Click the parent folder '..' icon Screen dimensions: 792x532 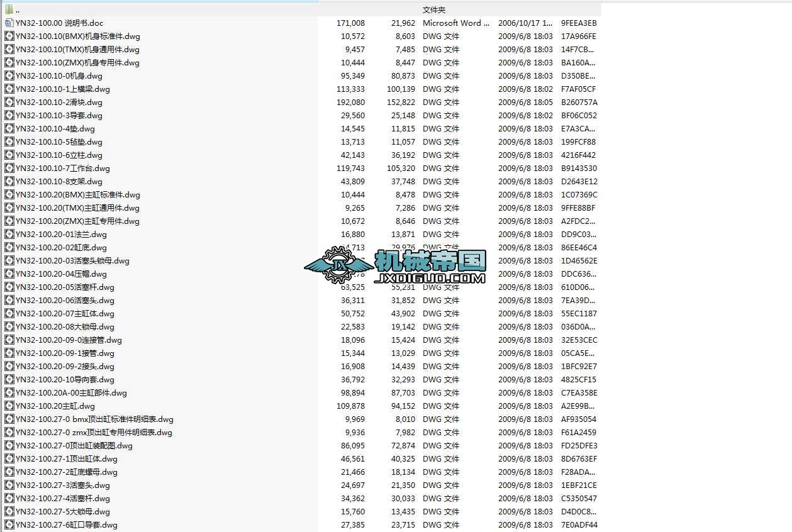coord(9,9)
